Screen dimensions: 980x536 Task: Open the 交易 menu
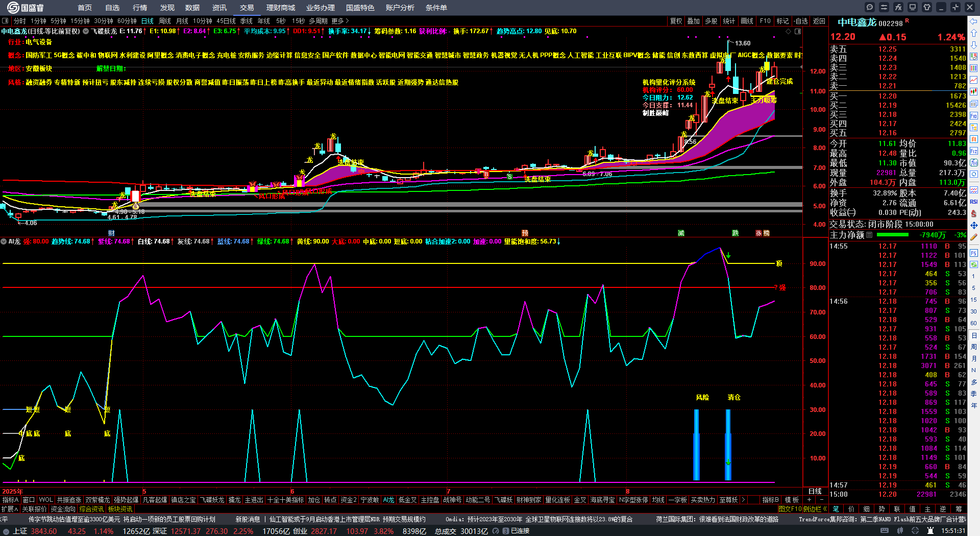247,8
